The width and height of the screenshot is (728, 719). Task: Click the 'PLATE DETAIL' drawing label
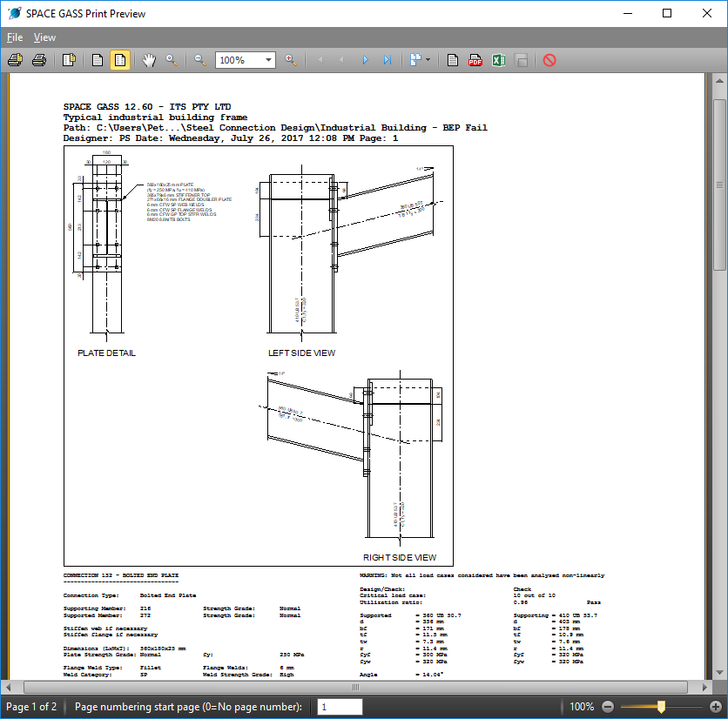[x=107, y=353]
